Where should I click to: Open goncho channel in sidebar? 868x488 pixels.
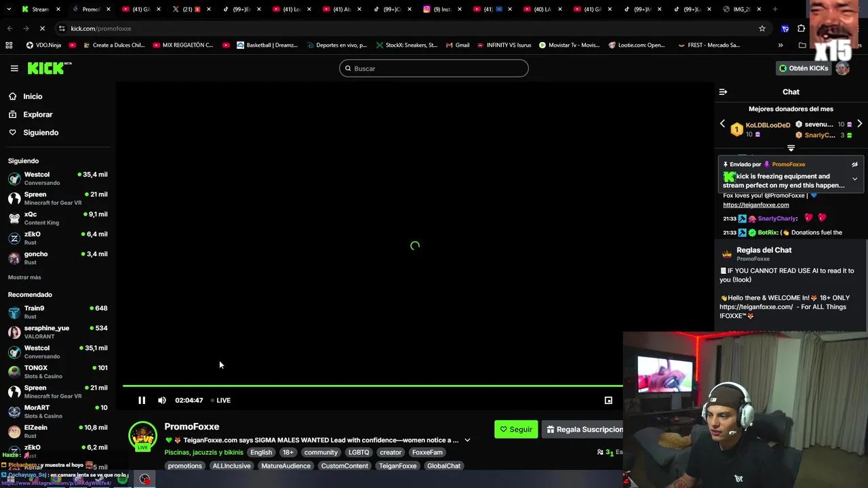pyautogui.click(x=58, y=258)
